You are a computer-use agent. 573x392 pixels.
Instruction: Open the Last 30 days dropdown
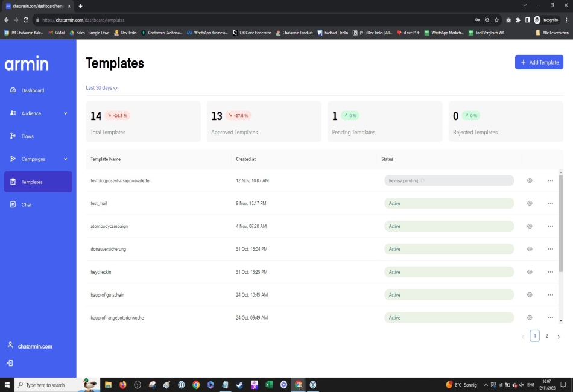coord(101,88)
